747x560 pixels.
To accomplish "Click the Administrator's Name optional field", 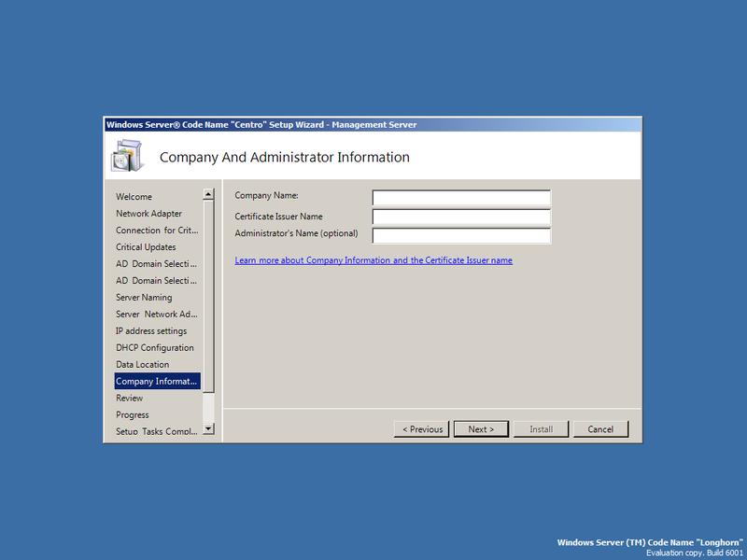I will coord(460,234).
